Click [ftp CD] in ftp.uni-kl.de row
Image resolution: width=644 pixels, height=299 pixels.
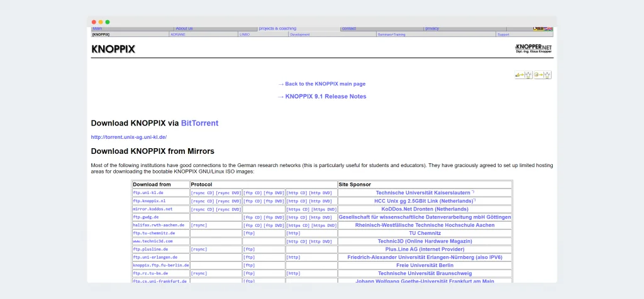[253, 193]
